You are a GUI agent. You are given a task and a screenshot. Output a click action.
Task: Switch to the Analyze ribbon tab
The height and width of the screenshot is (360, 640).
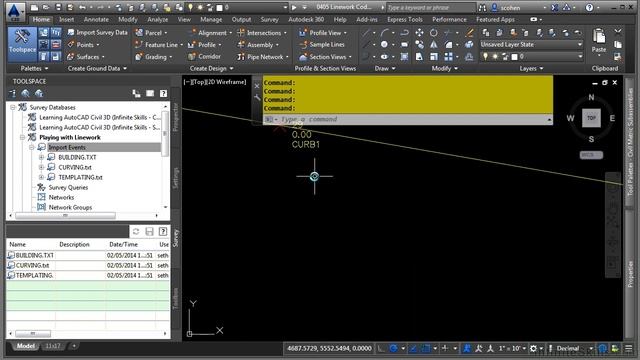coord(157,19)
